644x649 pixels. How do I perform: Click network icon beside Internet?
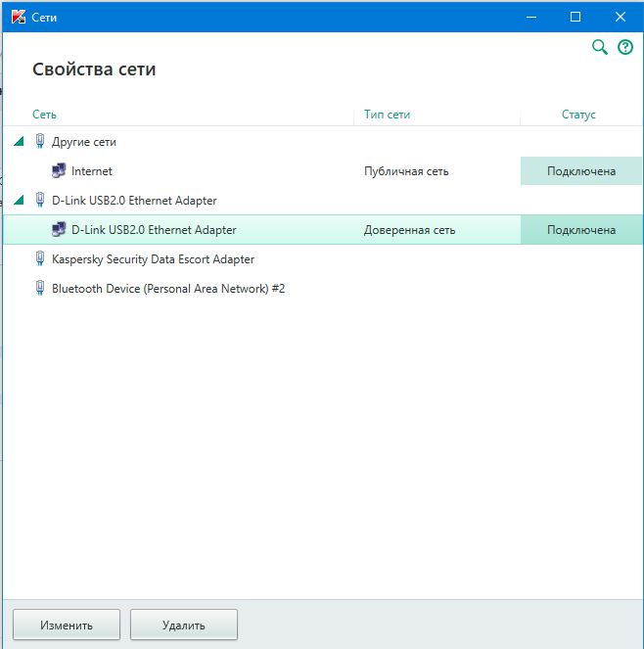(x=59, y=170)
